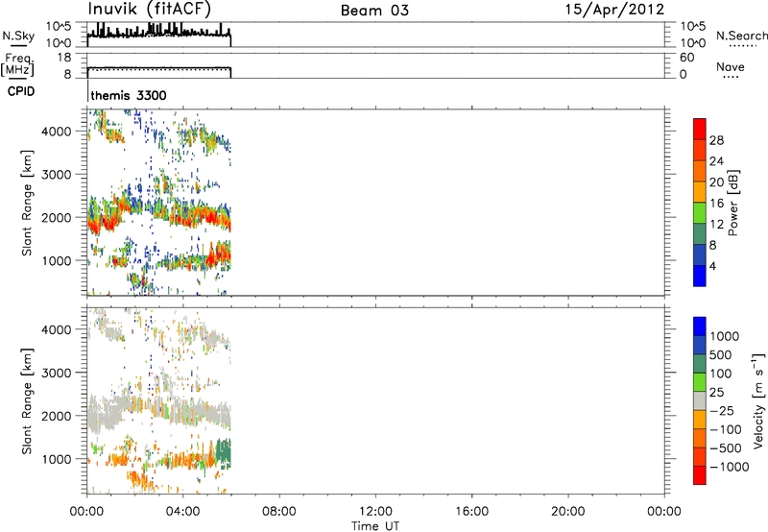The height and width of the screenshot is (532, 768).
Task: Click the '-25' velocity colorbar tick label
Action: tap(722, 410)
